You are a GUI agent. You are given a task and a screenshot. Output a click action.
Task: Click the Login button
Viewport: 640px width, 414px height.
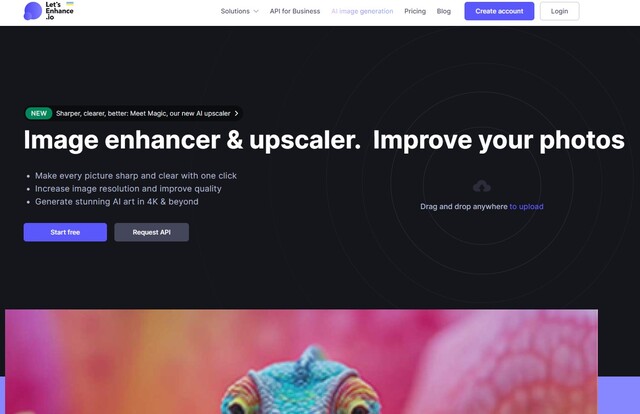coord(559,11)
